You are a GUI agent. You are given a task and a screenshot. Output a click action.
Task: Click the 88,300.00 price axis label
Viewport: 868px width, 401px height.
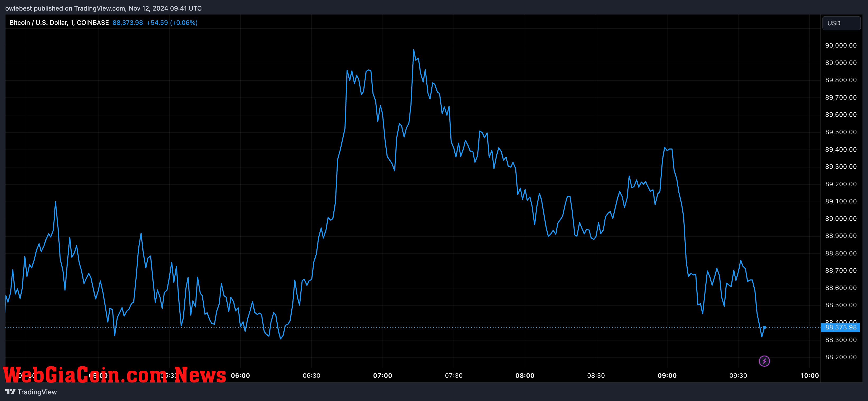click(841, 340)
